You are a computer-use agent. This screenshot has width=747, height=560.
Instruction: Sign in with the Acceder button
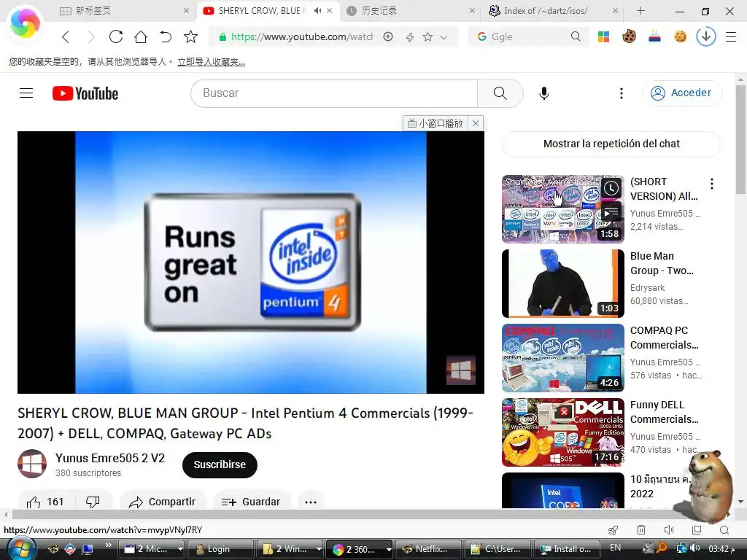click(682, 93)
